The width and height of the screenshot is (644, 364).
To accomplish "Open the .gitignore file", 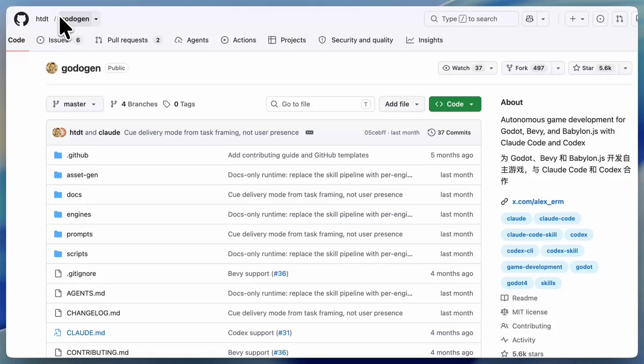I will pos(81,273).
